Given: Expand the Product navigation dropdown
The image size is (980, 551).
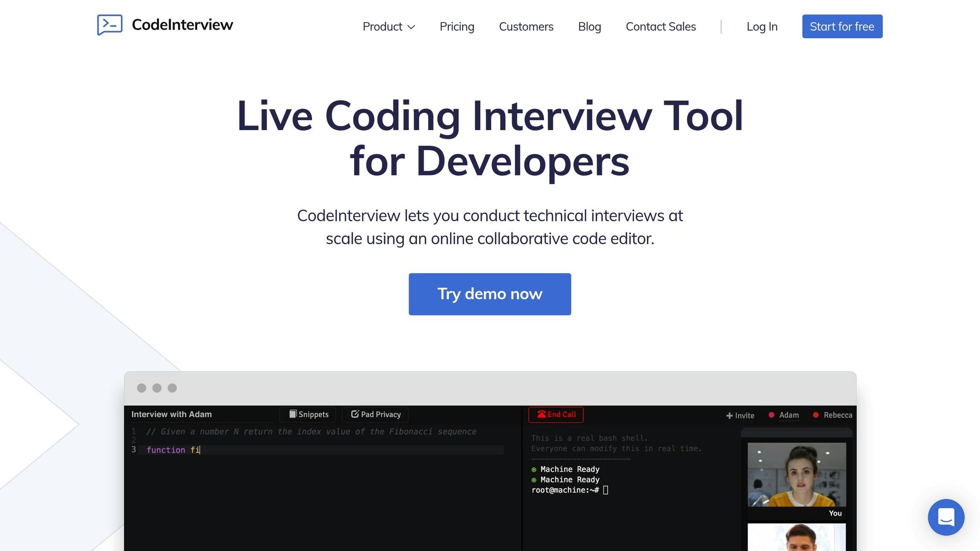Looking at the screenshot, I should tap(389, 27).
